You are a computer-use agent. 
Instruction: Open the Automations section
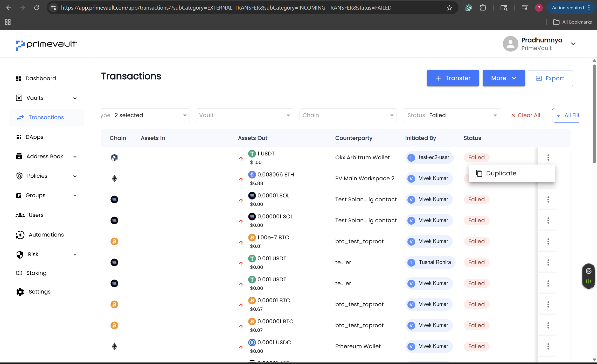tap(40, 235)
